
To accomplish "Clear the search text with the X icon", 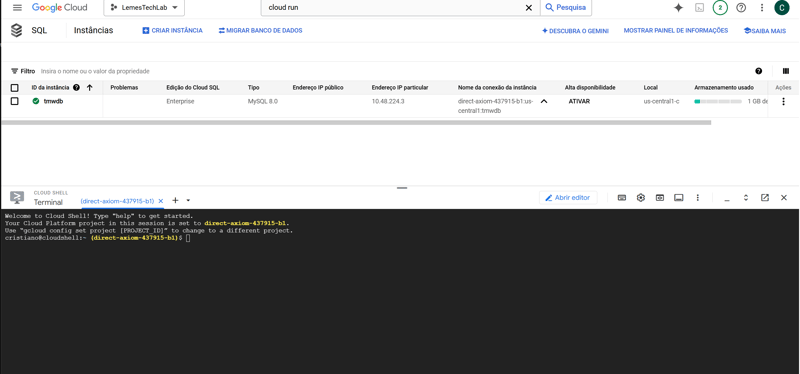I will pos(529,8).
